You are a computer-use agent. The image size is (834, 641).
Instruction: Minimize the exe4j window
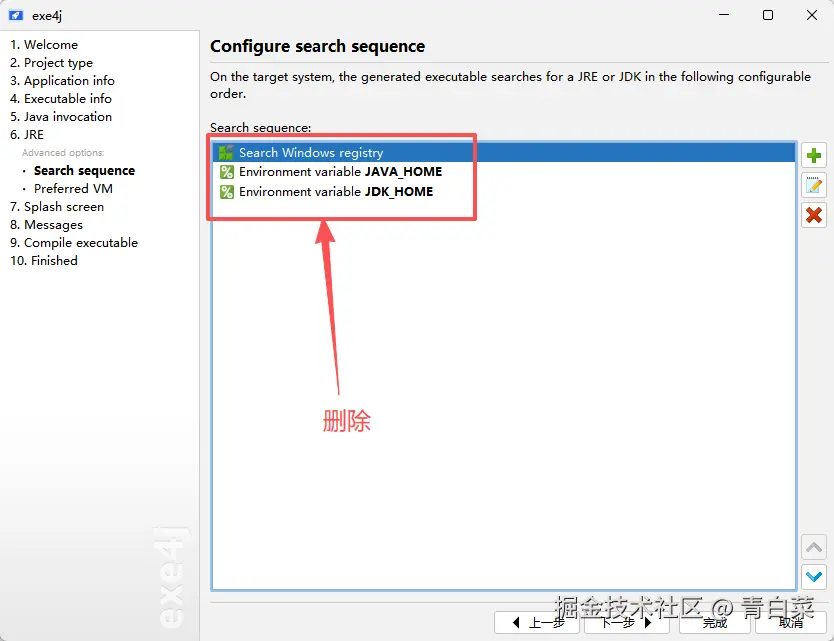coord(724,15)
